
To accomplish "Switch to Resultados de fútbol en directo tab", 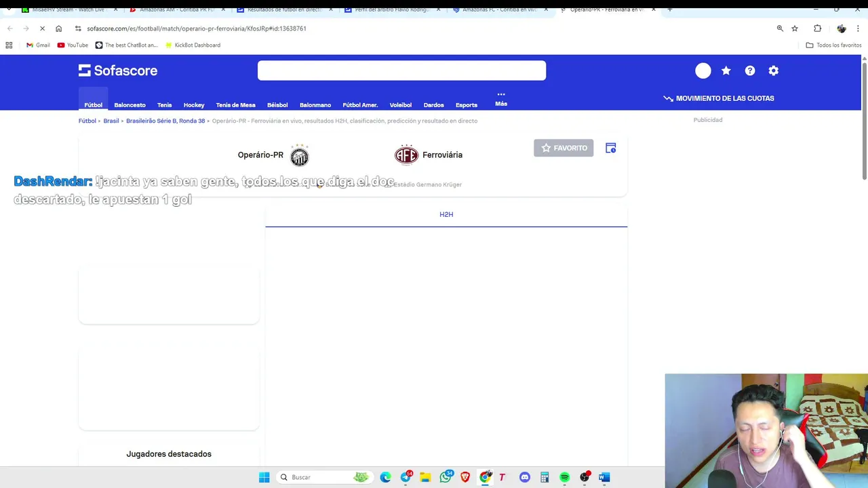I will [x=285, y=9].
